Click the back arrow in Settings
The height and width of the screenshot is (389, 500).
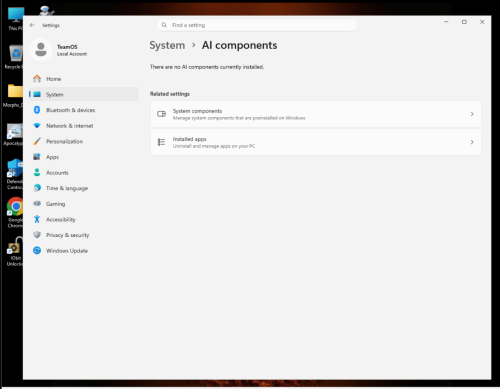coord(32,25)
